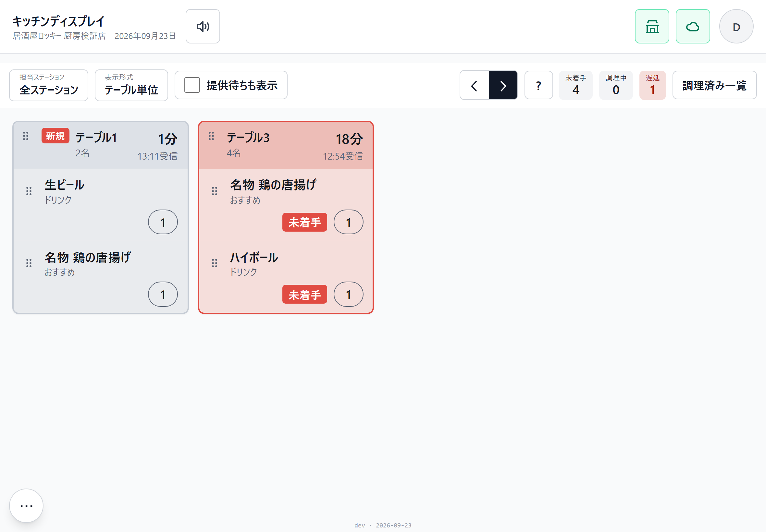Image resolution: width=766 pixels, height=532 pixels.
Task: Select the テーブル1 card header title
Action: [x=96, y=137]
